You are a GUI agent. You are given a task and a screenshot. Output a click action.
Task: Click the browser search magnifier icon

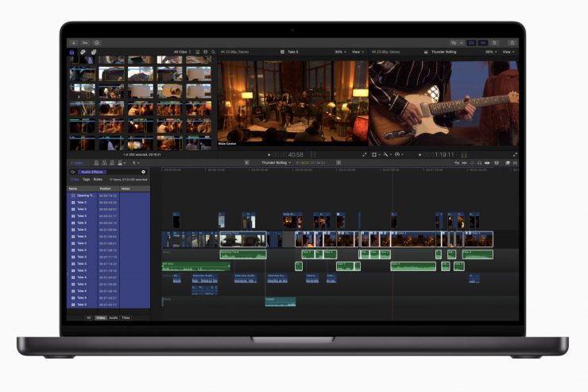pyautogui.click(x=213, y=52)
